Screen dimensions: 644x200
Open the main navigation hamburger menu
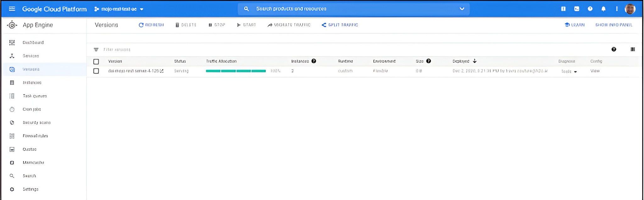tap(12, 9)
